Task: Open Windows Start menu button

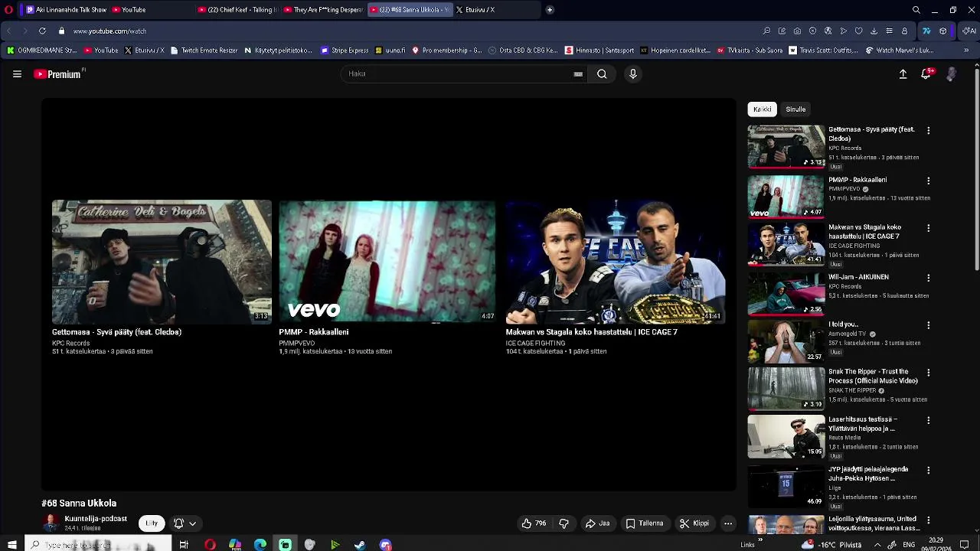Action: [x=11, y=545]
